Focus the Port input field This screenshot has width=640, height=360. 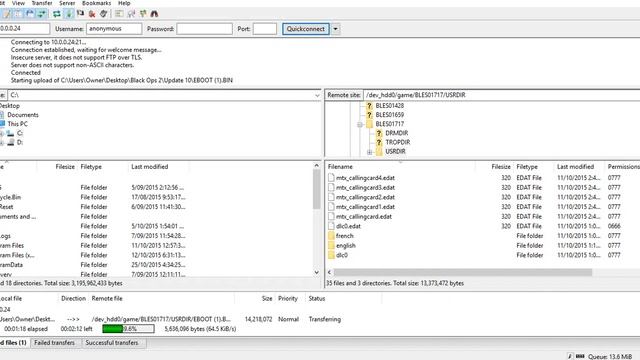pyautogui.click(x=264, y=29)
